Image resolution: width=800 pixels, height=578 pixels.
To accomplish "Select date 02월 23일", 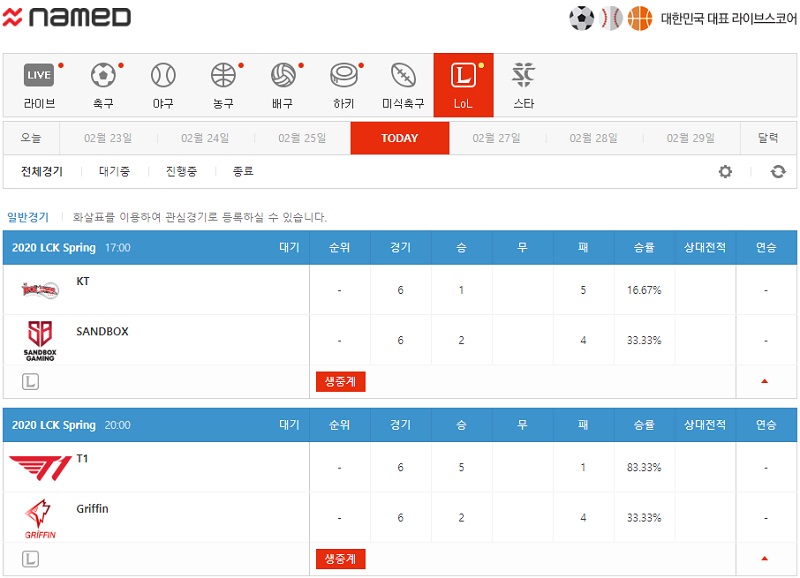I will [x=108, y=138].
